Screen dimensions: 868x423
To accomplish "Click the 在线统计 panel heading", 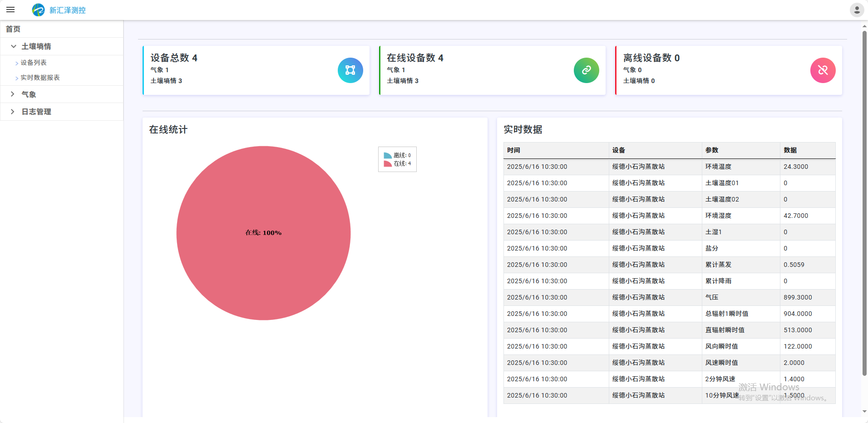I will (168, 130).
